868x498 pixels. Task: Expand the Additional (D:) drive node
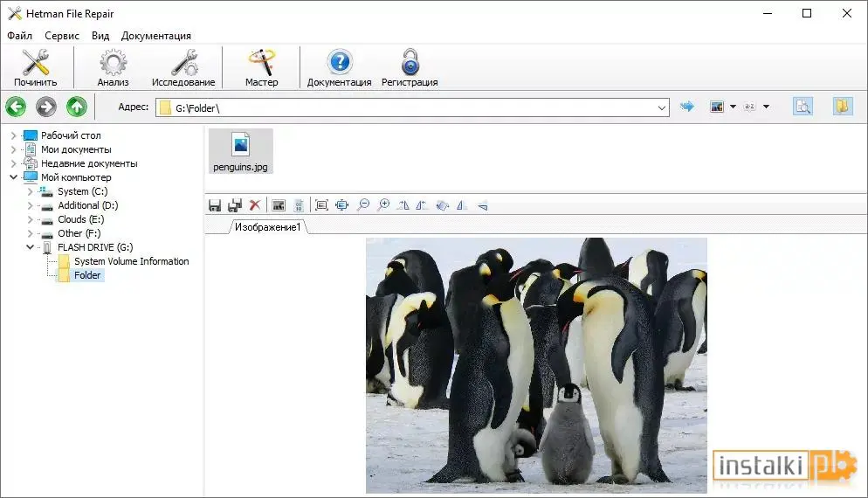[31, 205]
